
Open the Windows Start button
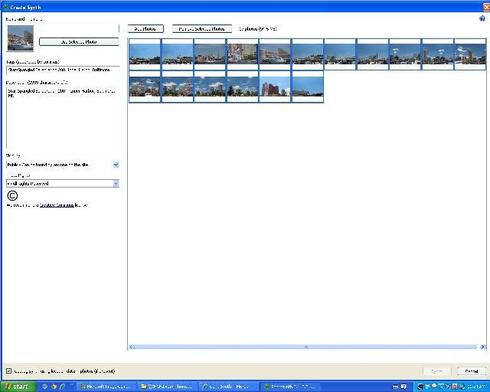point(17,387)
